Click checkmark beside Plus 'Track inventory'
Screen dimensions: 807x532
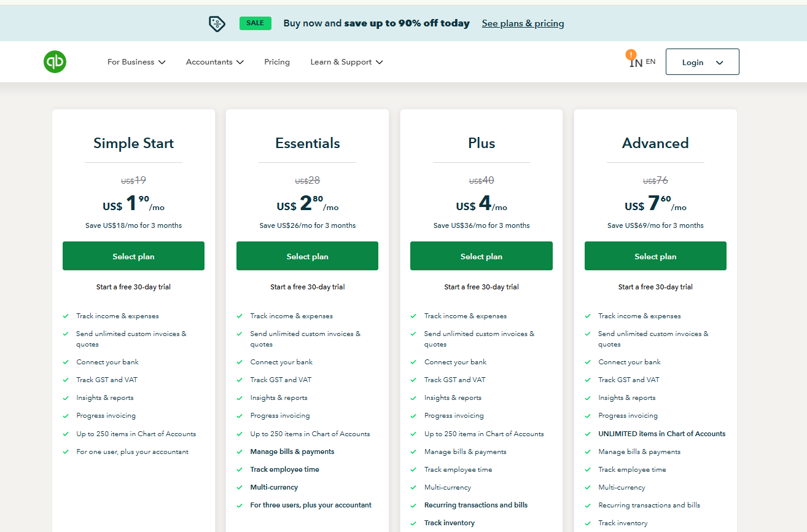pos(413,523)
